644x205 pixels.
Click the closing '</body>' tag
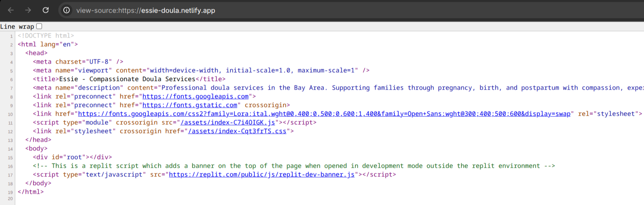click(x=38, y=183)
